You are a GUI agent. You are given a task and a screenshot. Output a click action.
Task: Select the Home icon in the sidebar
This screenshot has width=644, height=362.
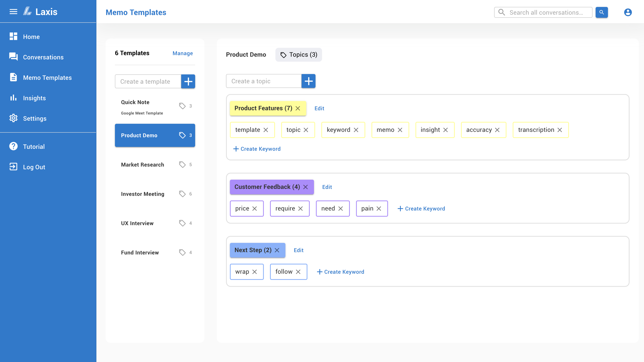[13, 36]
